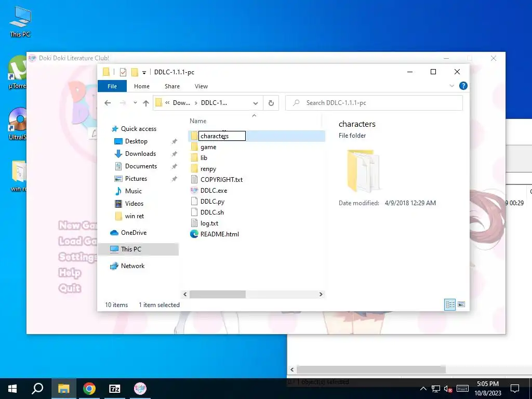Open Customize Quick Access Toolbar dropdown
Screen dimensions: 532x399
(144, 72)
